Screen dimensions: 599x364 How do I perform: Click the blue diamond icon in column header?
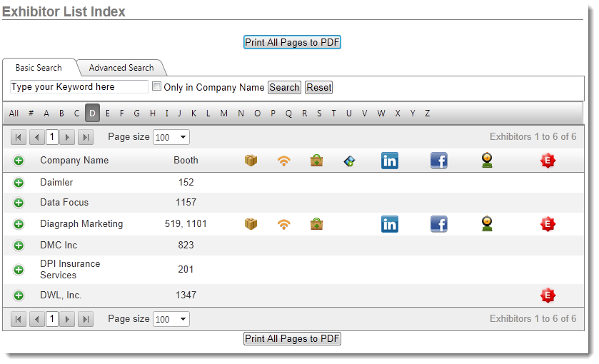click(350, 161)
